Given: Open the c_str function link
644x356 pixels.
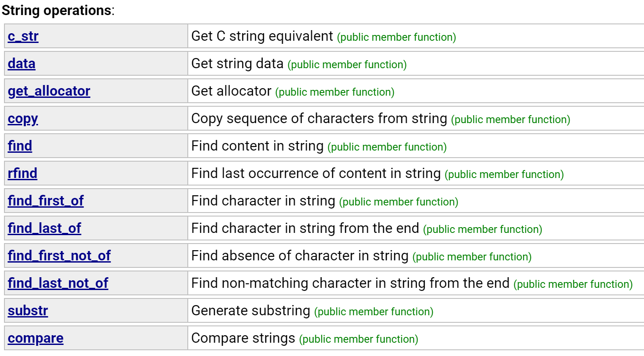Looking at the screenshot, I should (23, 36).
